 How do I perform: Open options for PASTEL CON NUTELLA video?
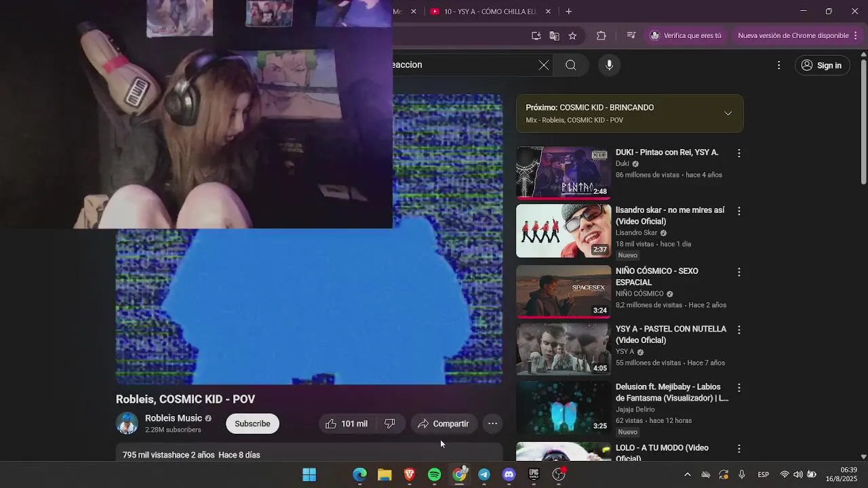pos(739,330)
